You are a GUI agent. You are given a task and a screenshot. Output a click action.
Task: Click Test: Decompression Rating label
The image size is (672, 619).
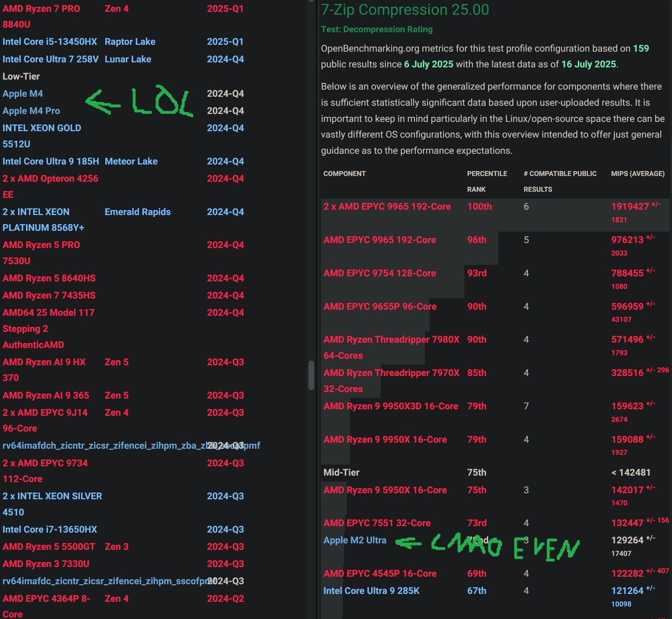tap(377, 29)
